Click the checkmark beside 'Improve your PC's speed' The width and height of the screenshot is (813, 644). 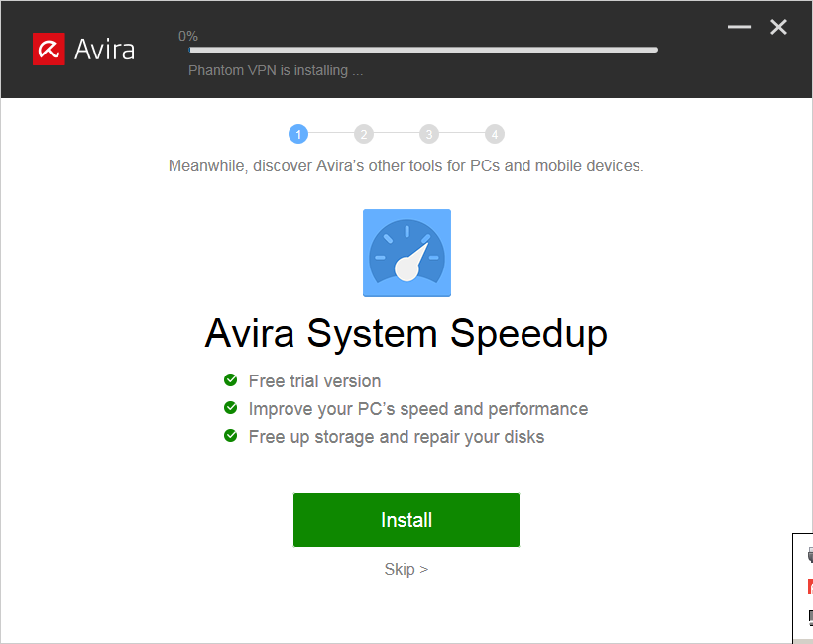[x=230, y=408]
